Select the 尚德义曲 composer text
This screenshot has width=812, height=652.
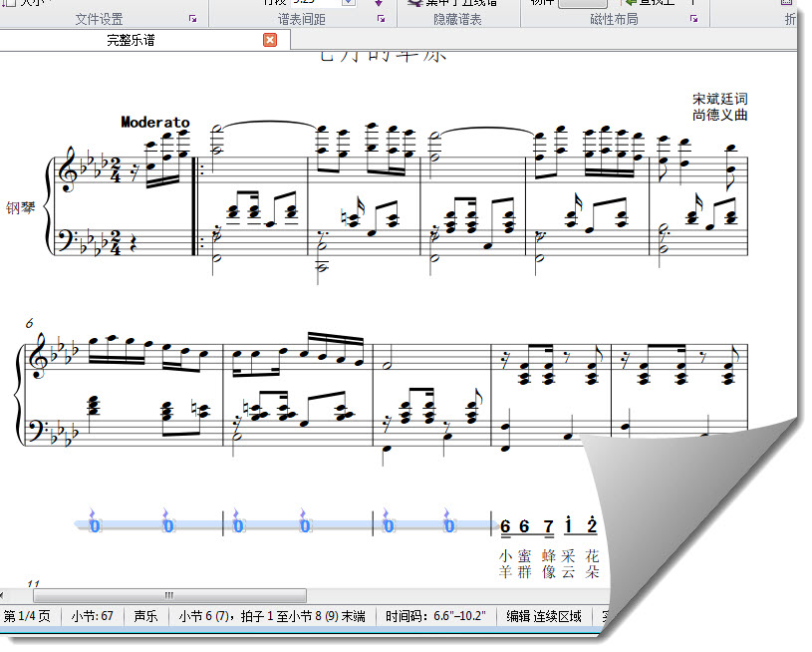[x=719, y=115]
